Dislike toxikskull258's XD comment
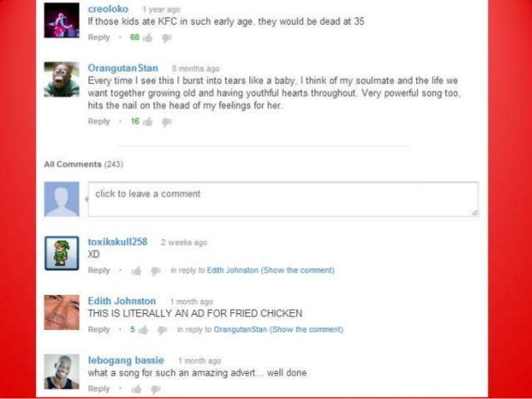 click(155, 272)
